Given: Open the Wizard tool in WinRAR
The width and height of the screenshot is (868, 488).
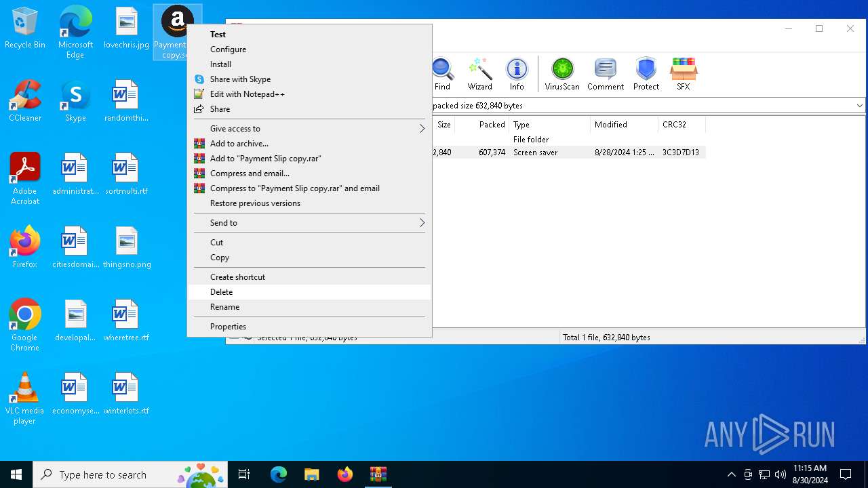Looking at the screenshot, I should (x=479, y=74).
